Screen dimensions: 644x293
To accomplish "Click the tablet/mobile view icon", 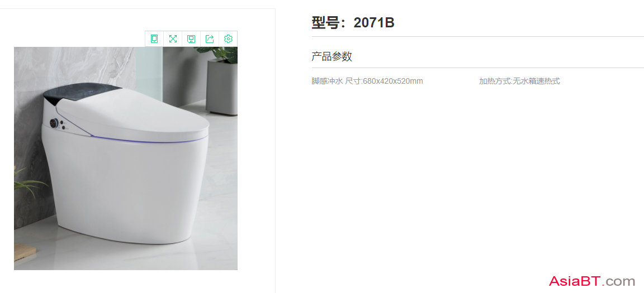I will point(154,39).
